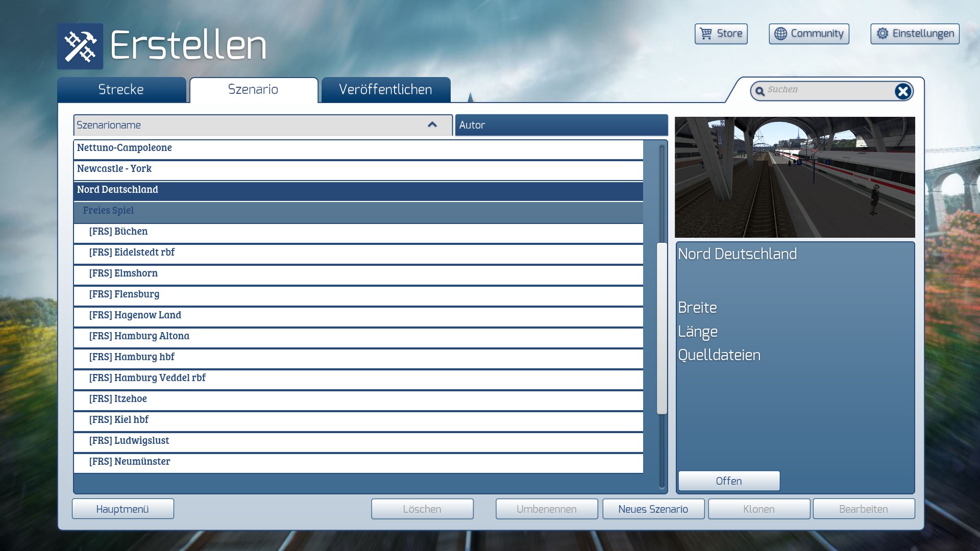Viewport: 980px width, 551px height.
Task: Click the Erstellen hammer-and-track logo icon
Action: click(x=80, y=46)
